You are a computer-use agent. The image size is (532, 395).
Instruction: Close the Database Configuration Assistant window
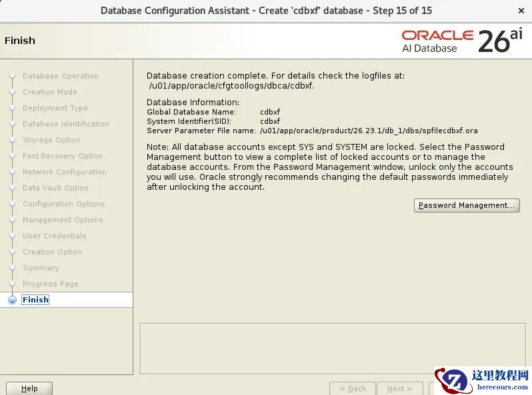[x=521, y=11]
